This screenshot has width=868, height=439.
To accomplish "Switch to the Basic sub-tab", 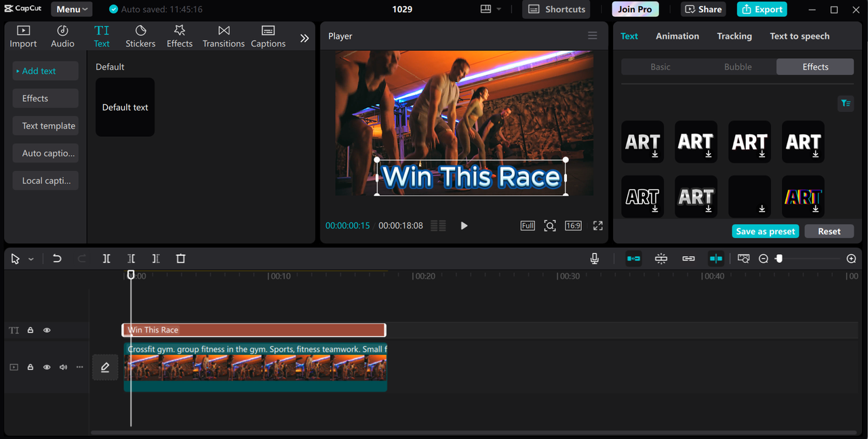I will click(x=660, y=67).
